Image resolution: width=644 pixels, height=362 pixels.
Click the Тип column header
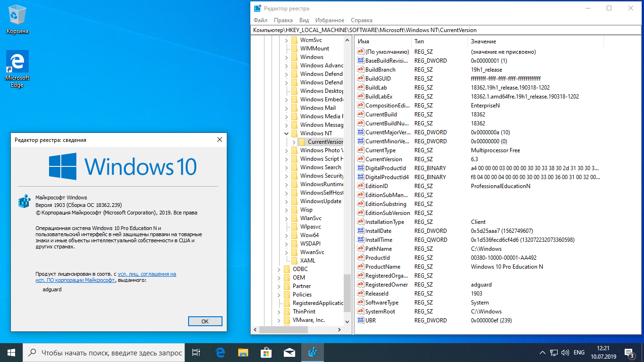coord(439,41)
